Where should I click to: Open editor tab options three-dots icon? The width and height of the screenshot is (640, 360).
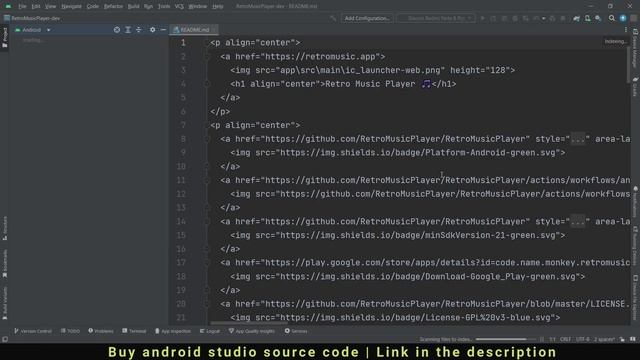tap(626, 30)
